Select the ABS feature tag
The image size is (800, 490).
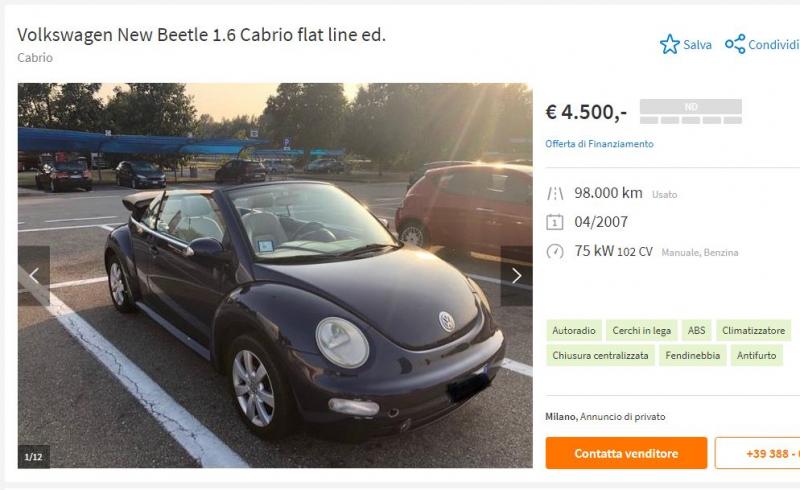tap(696, 331)
